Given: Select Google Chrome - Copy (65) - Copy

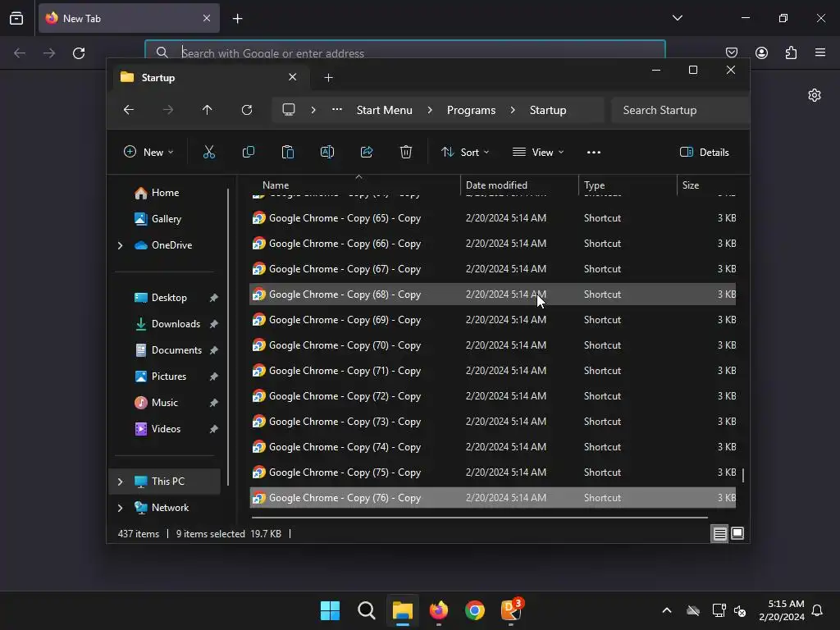Looking at the screenshot, I should (x=492, y=218).
